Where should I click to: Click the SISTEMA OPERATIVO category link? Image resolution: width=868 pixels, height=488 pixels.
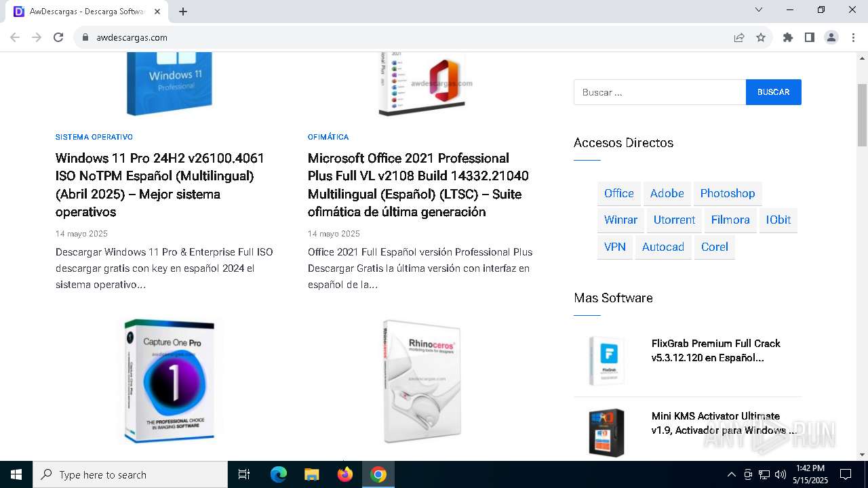pyautogui.click(x=94, y=137)
